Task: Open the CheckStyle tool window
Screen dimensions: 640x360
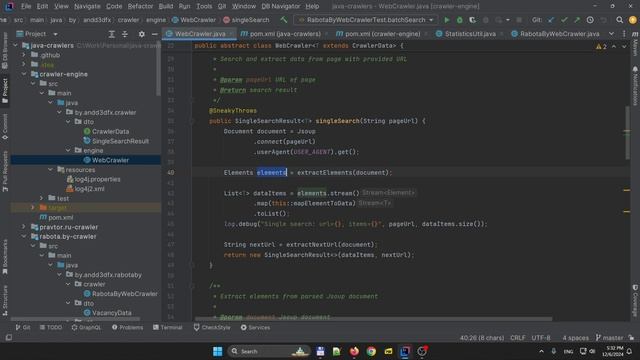Action: (212, 327)
